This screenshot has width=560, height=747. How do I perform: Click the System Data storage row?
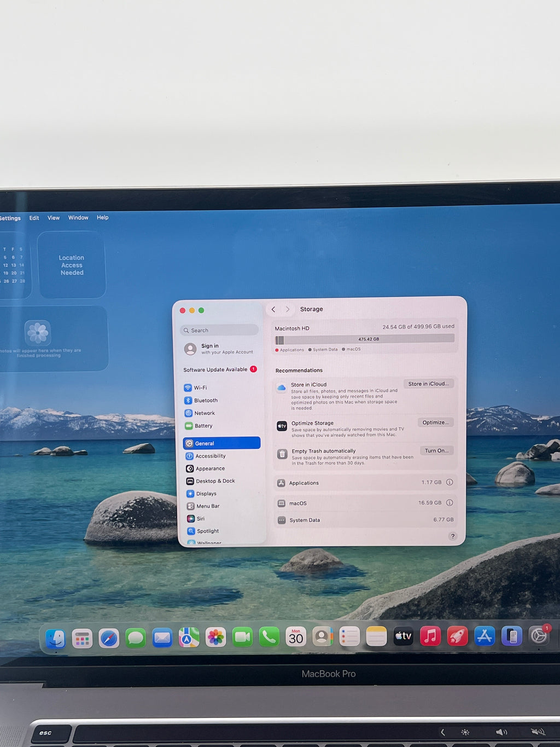[365, 520]
